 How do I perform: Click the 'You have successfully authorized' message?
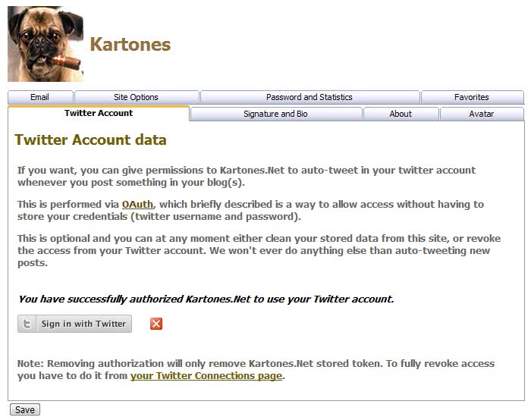tap(206, 299)
